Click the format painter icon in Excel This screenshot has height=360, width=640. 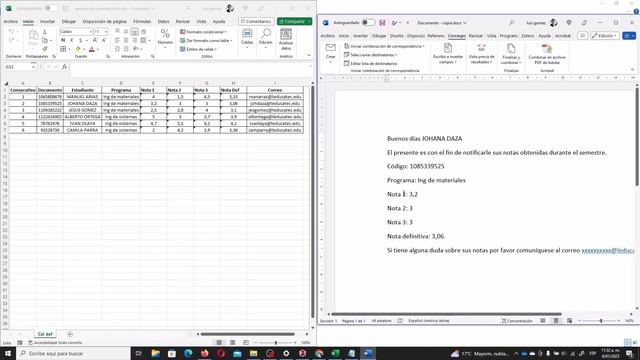click(x=45, y=49)
